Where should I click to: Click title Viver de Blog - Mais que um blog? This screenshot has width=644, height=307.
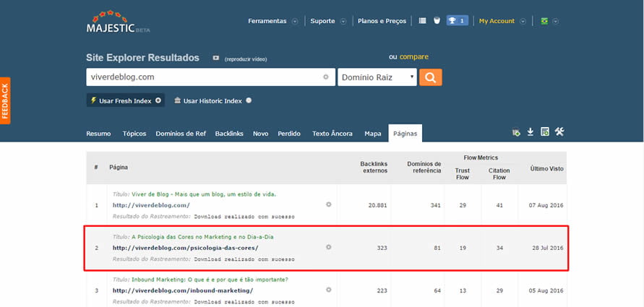[x=204, y=194]
